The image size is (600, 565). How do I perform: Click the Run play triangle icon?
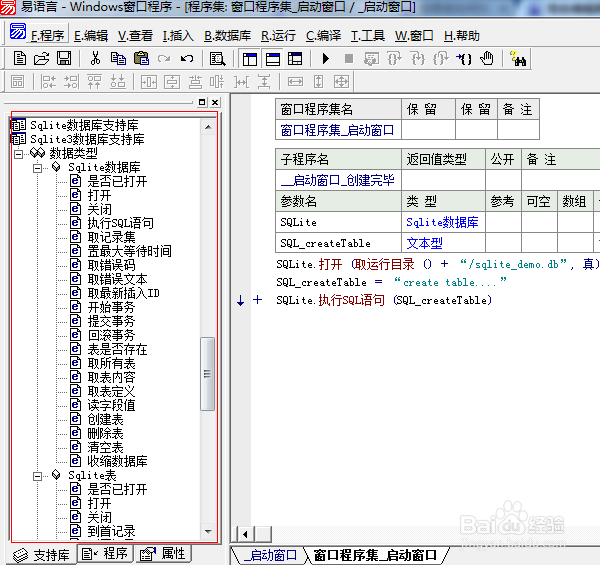(x=326, y=59)
